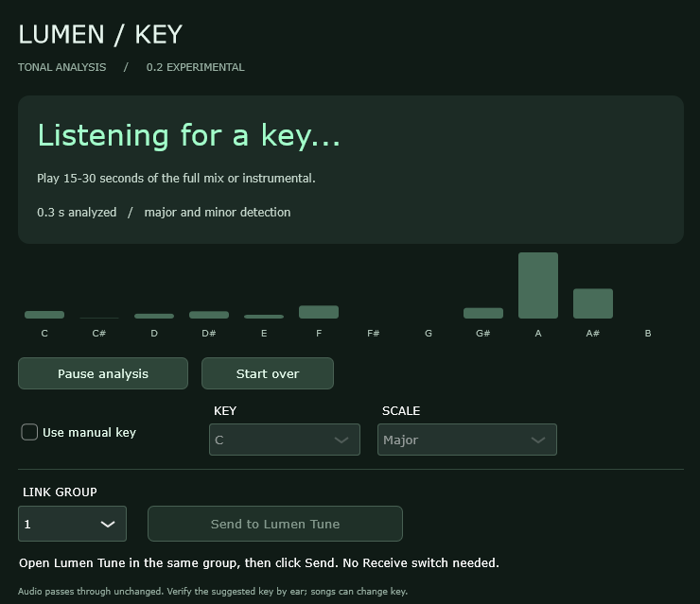
Task: Open the Key dropdown showing C
Action: [285, 440]
